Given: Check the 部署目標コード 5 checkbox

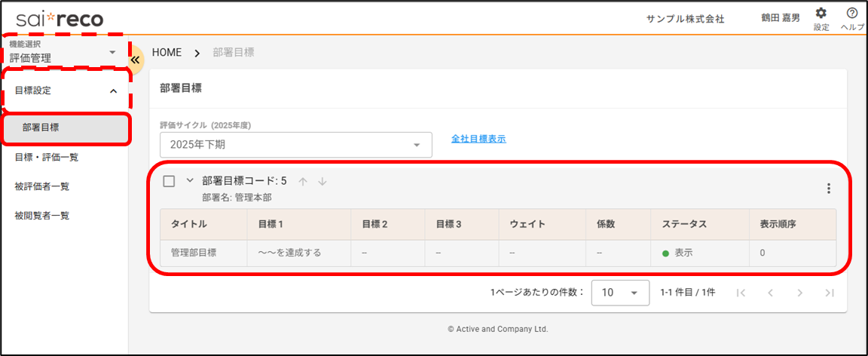Looking at the screenshot, I should coord(170,181).
